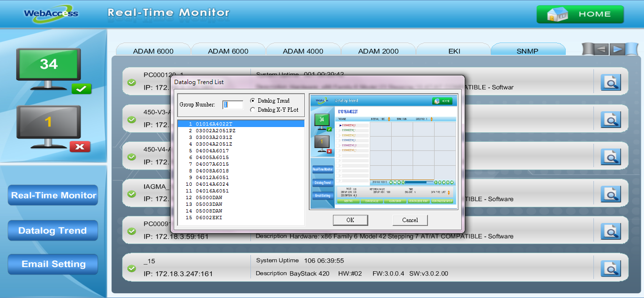Pick list item 04016A6051
644x298 pixels.
[241, 191]
